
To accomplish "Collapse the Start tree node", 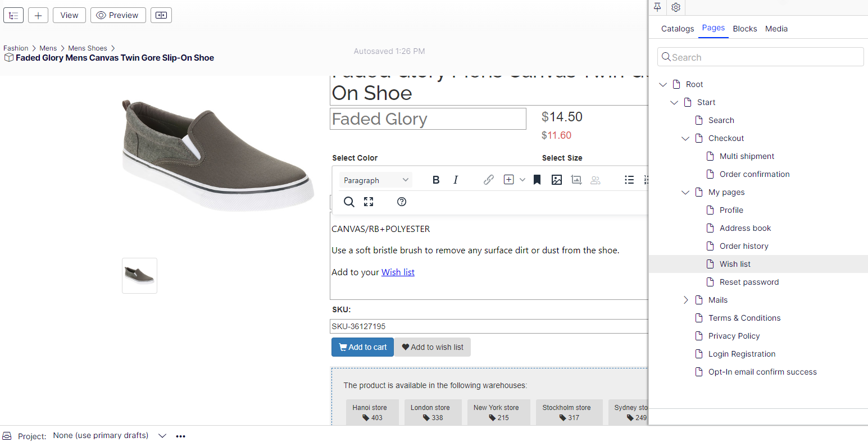I will tap(674, 102).
